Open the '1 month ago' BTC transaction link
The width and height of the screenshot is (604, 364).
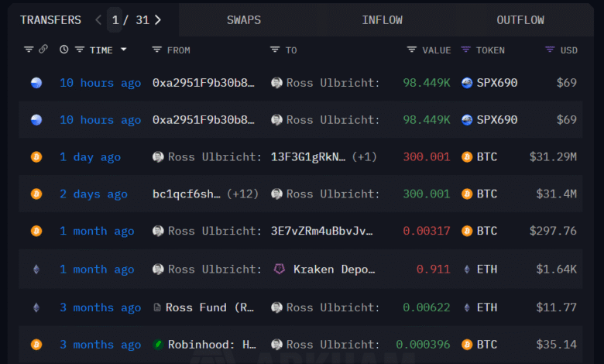point(97,231)
